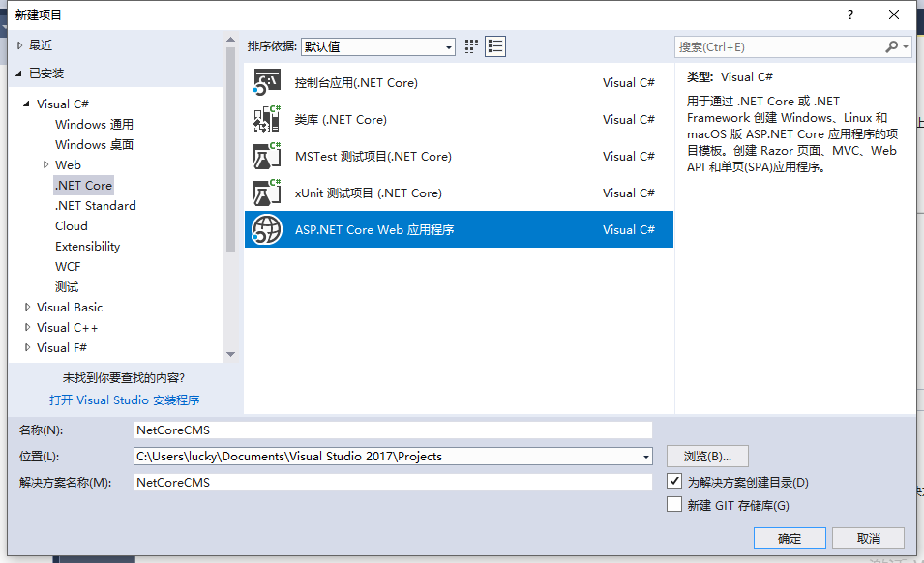This screenshot has width=924, height=563.
Task: Click the Console App (.NET Core) template icon
Action: click(x=266, y=82)
